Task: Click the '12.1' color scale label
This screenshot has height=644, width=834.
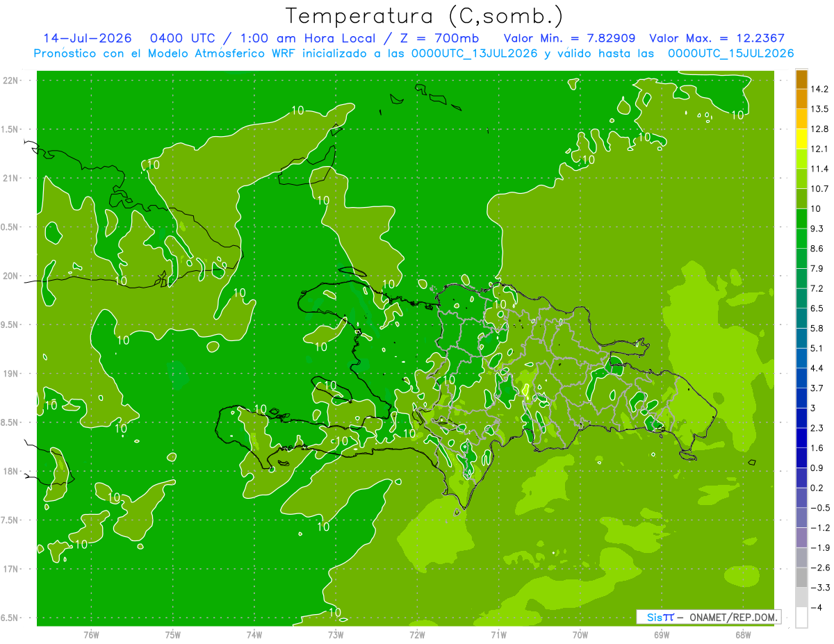Action: pyautogui.click(x=819, y=149)
